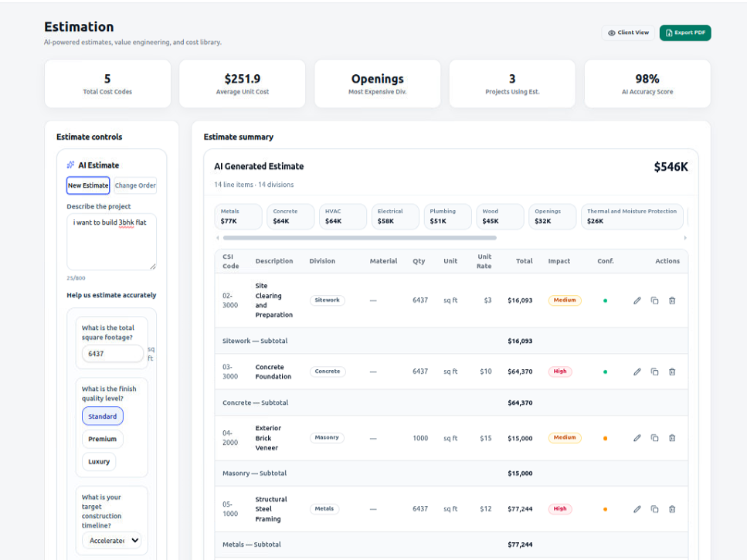The image size is (747, 560).
Task: Select Standard finish quality level
Action: point(102,416)
